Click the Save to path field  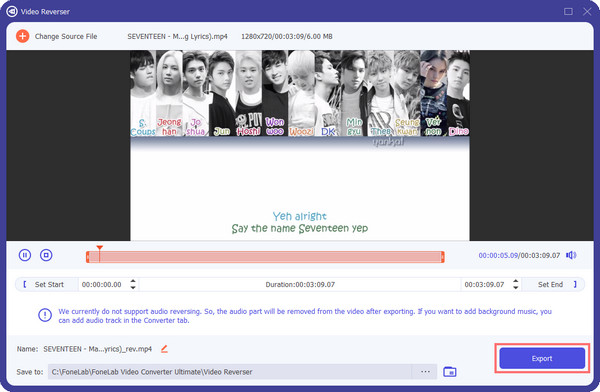point(230,372)
